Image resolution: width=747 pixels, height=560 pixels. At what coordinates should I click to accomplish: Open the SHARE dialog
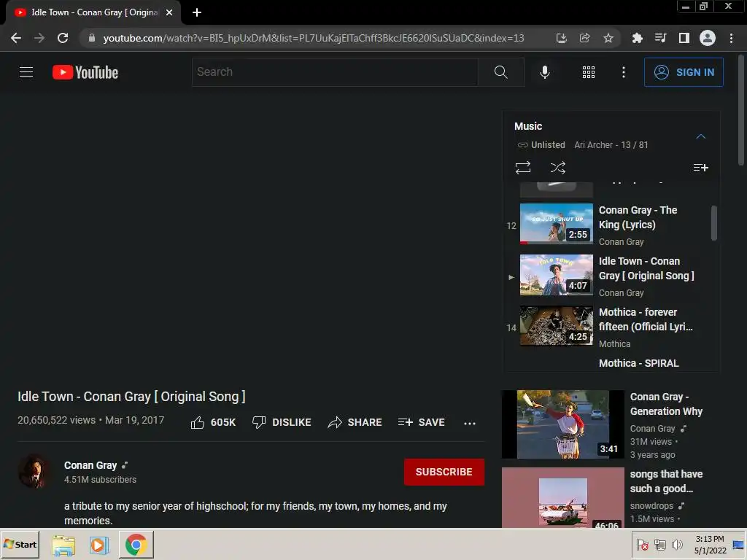355,422
